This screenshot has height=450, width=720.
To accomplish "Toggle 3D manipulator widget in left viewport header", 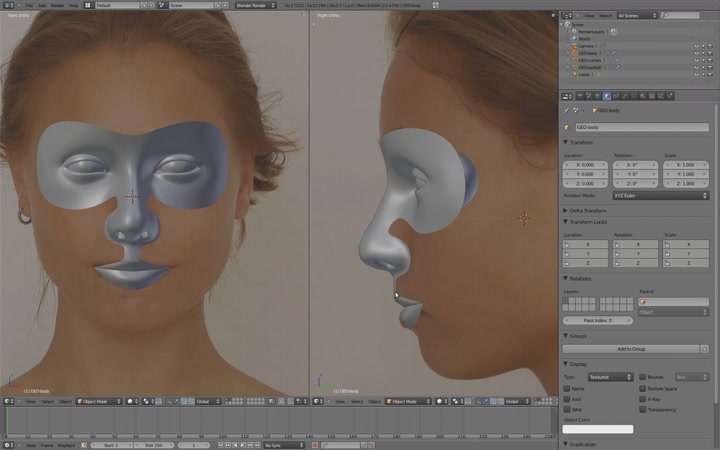I will pos(169,401).
